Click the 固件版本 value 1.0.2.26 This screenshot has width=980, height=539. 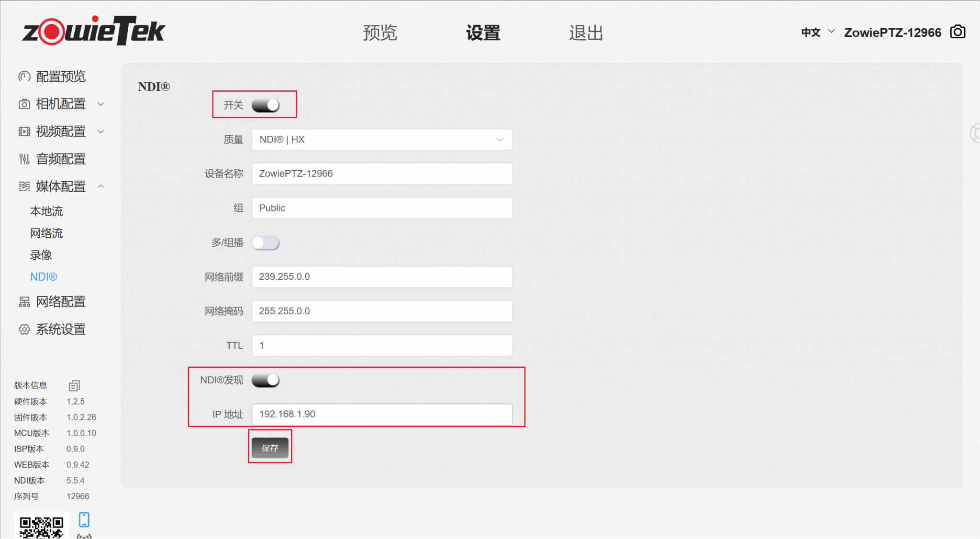pyautogui.click(x=81, y=418)
